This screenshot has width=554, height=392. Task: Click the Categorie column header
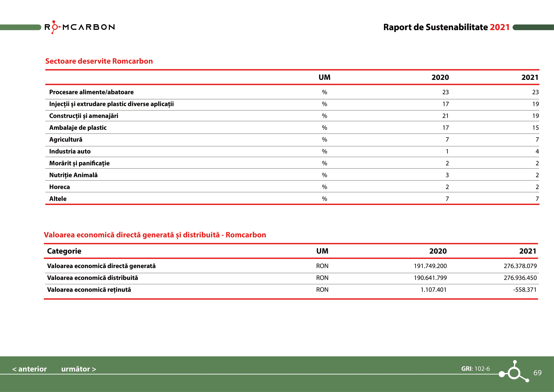[x=64, y=251]
